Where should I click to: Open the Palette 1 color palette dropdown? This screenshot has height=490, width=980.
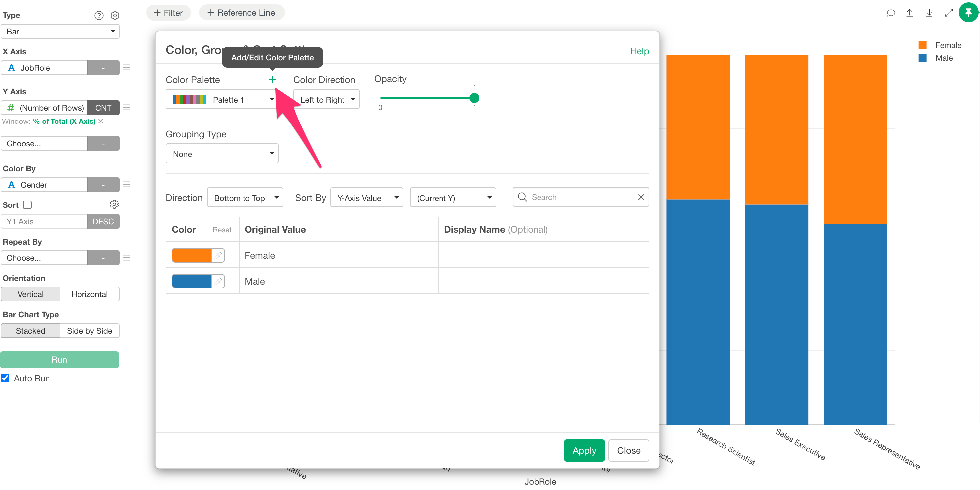click(x=223, y=100)
